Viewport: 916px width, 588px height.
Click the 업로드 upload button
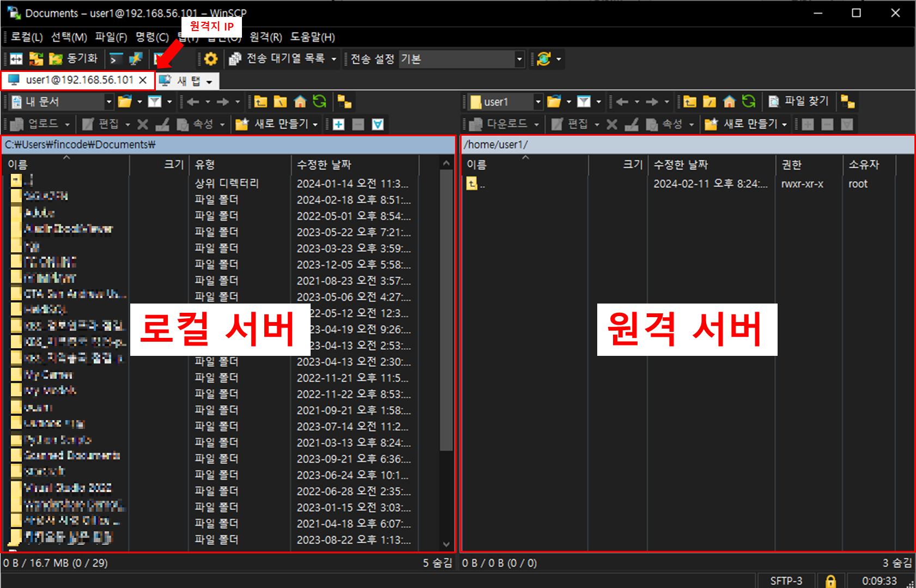[35, 124]
